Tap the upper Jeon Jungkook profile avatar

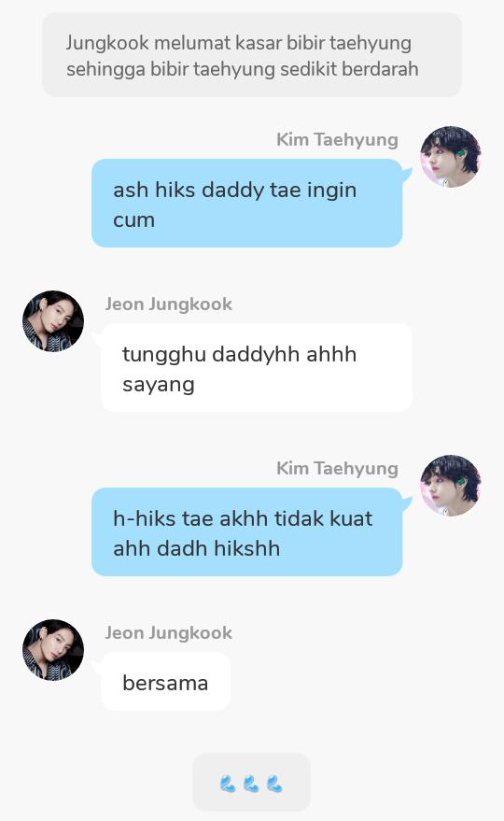[x=53, y=321]
